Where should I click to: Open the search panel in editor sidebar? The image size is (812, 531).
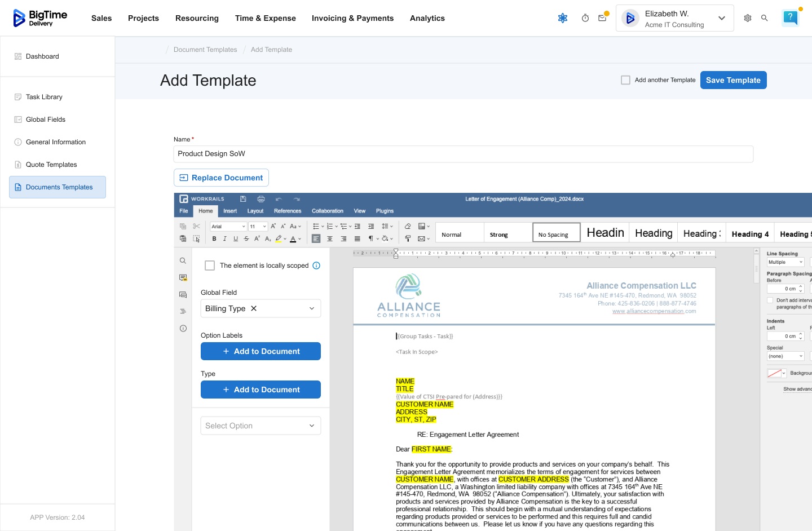point(183,261)
